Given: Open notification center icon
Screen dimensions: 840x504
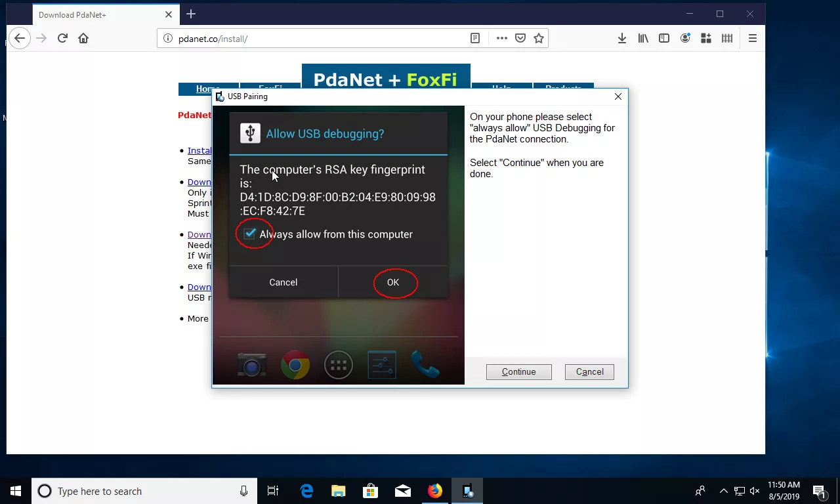Looking at the screenshot, I should [x=820, y=491].
